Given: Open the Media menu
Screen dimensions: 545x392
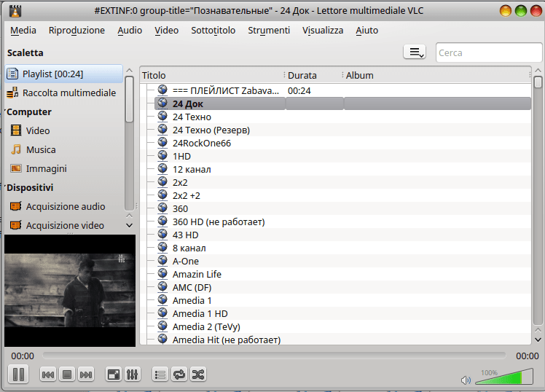Looking at the screenshot, I should point(23,31).
